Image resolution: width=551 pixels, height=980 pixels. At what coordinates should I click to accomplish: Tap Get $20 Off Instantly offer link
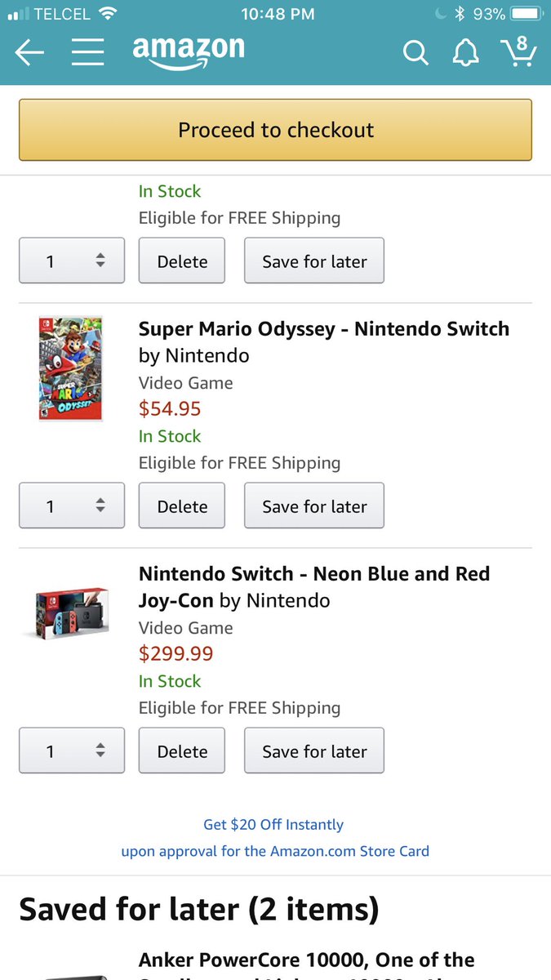tap(273, 825)
